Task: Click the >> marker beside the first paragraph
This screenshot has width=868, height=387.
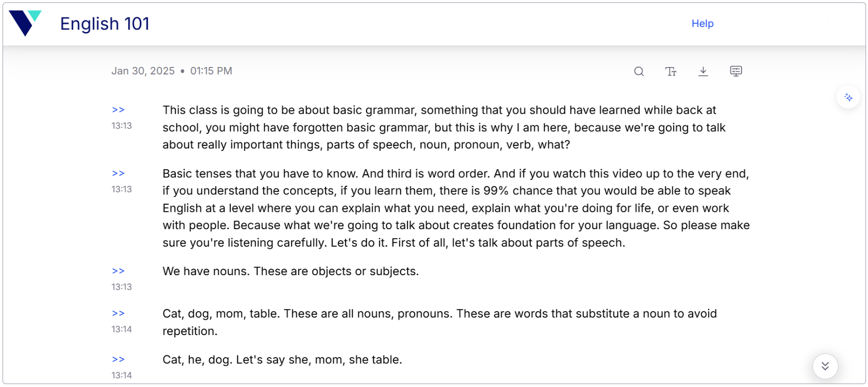Action: [x=118, y=110]
